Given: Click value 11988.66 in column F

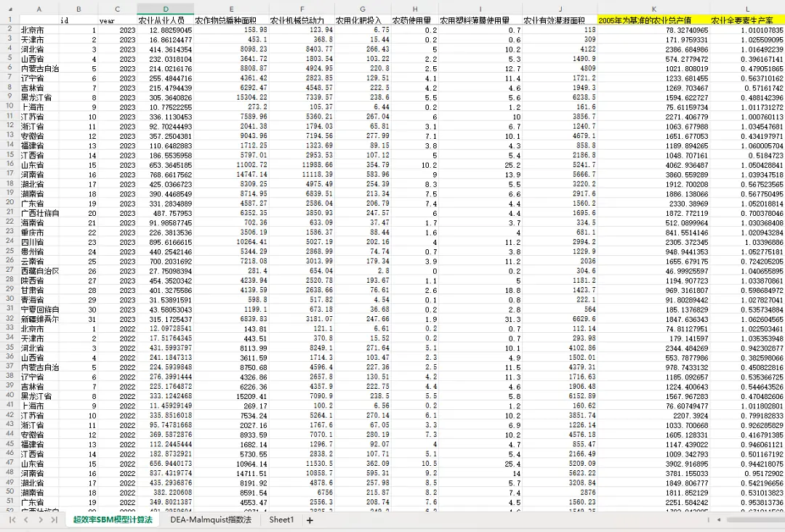Looking at the screenshot, I should (302, 165).
